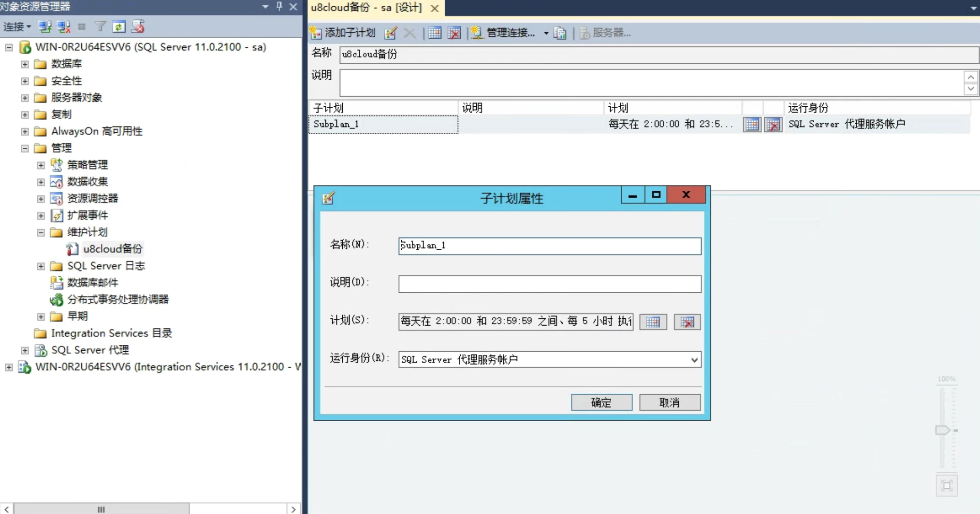The image size is (980, 514).
Task: Click Manage Connections (管理连接) toolbar button
Action: pyautogui.click(x=504, y=33)
